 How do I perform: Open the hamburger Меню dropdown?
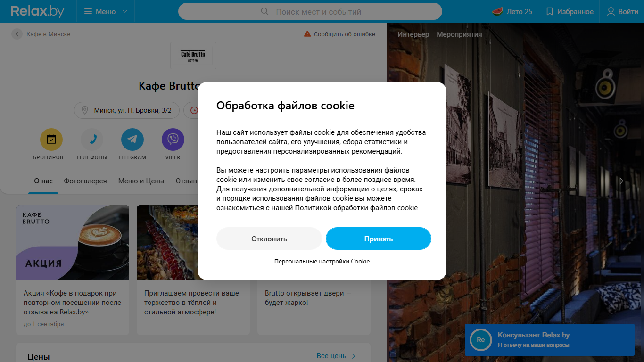point(105,11)
